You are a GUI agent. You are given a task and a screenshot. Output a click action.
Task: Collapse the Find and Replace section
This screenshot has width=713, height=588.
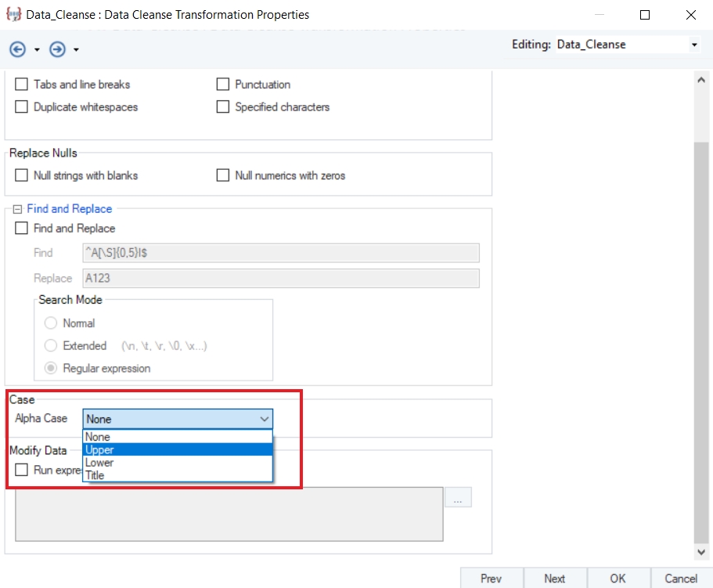click(x=17, y=209)
